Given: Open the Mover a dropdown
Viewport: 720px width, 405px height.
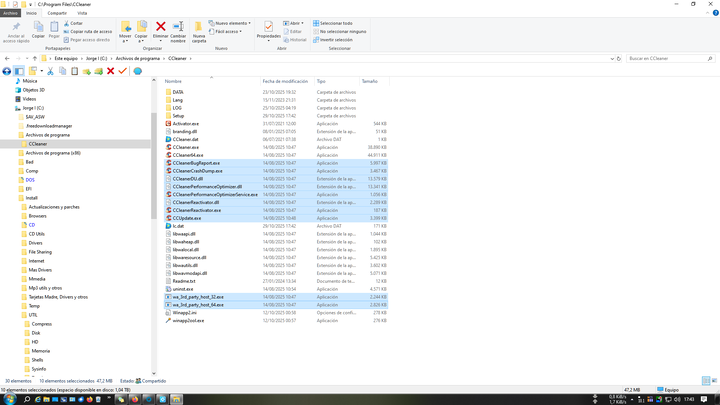Looking at the screenshot, I should click(125, 32).
